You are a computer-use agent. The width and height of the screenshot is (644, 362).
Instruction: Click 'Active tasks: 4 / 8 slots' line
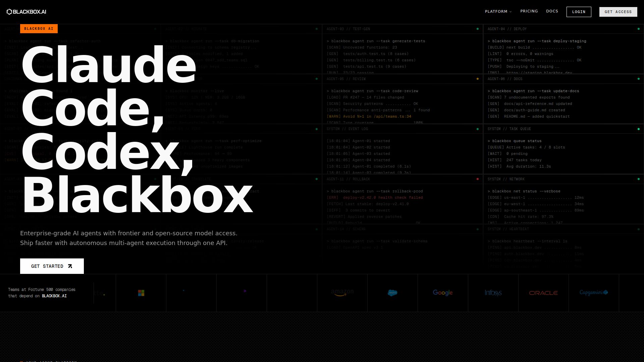click(x=526, y=147)
